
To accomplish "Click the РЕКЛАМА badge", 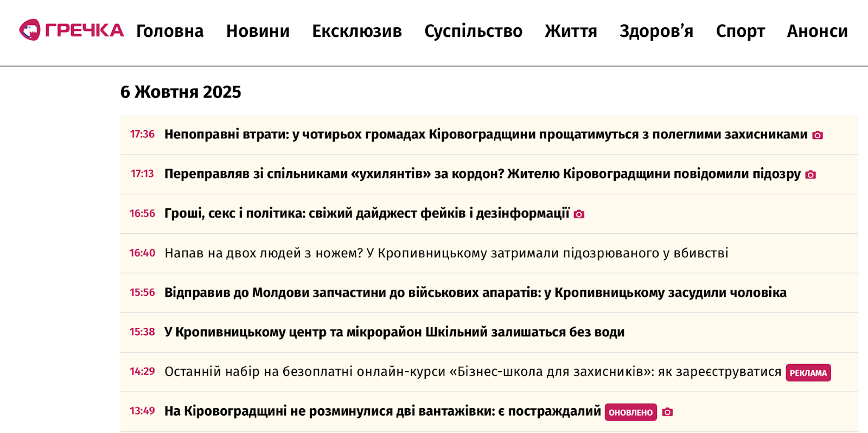I will pyautogui.click(x=808, y=373).
